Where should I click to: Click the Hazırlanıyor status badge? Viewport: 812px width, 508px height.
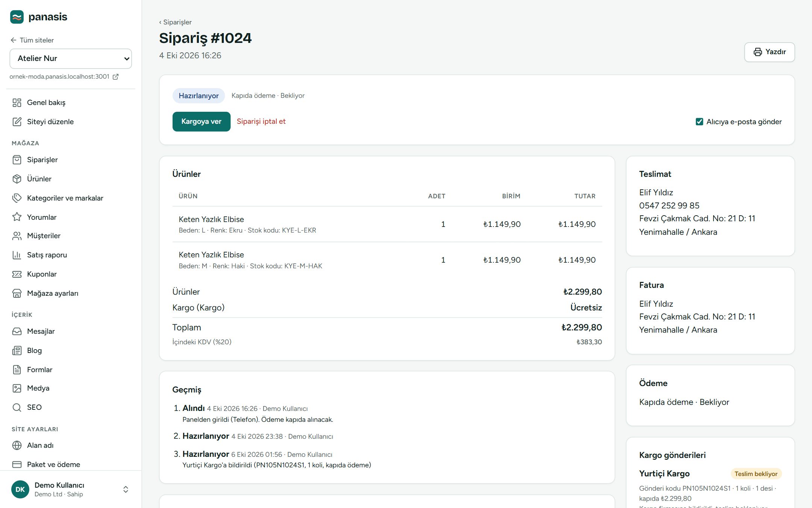pos(198,96)
